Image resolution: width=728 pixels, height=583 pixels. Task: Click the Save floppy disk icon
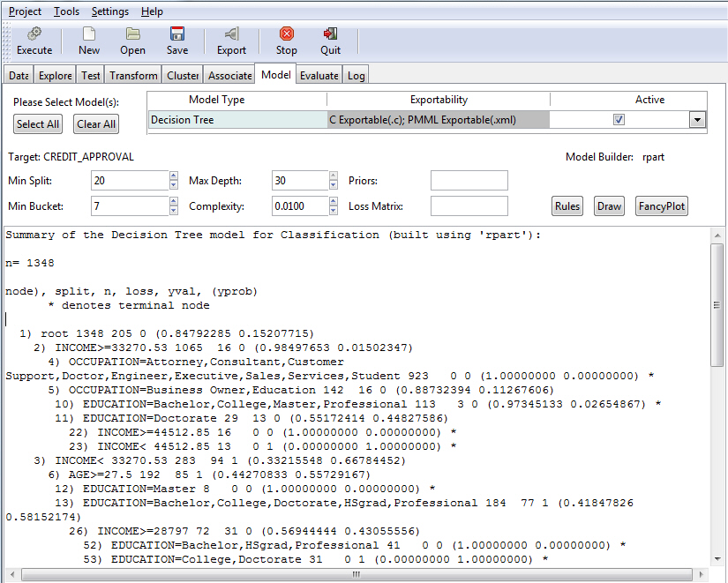[177, 34]
